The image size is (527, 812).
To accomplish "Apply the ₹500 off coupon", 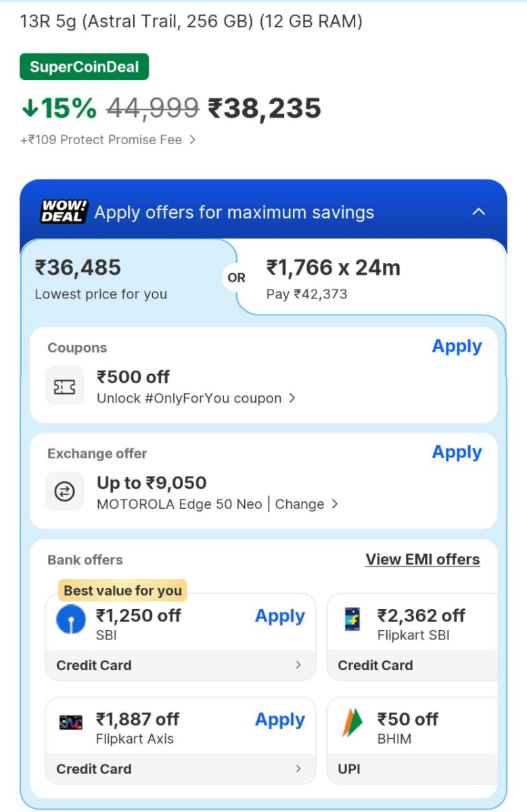I will (456, 346).
